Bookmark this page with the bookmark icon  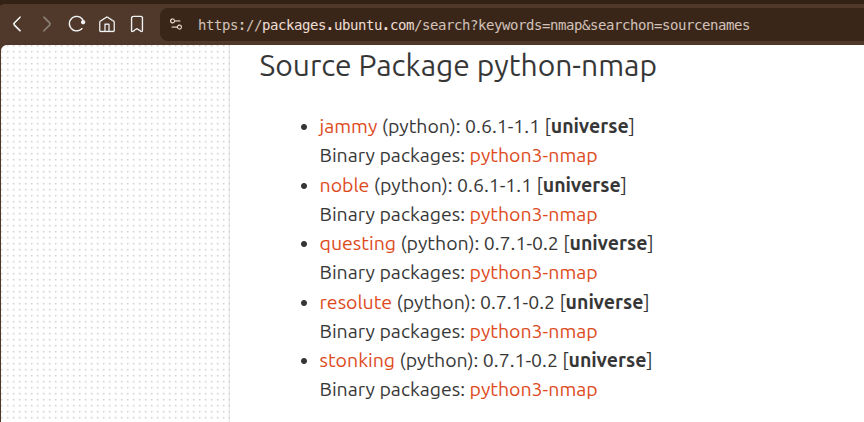137,24
